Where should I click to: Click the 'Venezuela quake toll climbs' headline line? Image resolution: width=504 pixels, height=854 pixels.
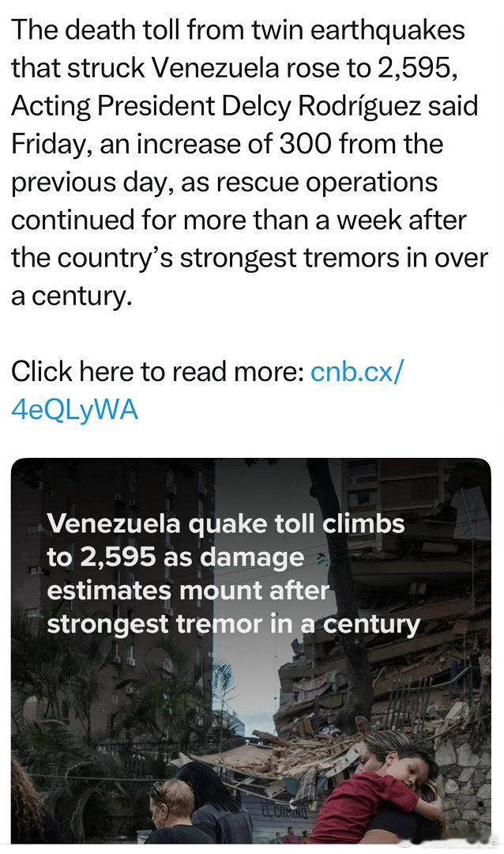coord(226,524)
